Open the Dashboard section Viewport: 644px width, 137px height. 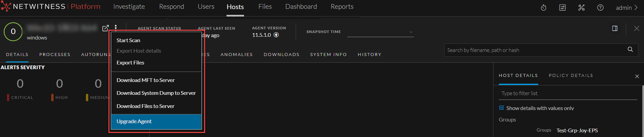point(301,7)
